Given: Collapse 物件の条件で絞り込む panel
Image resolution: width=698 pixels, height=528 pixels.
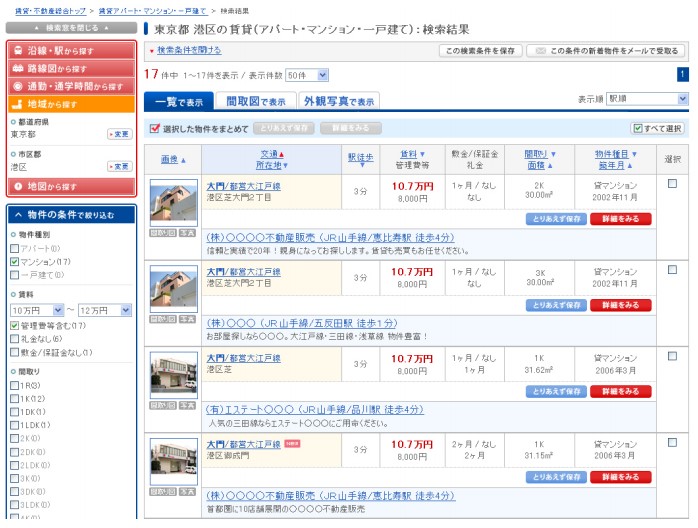Looking at the screenshot, I should click(71, 215).
